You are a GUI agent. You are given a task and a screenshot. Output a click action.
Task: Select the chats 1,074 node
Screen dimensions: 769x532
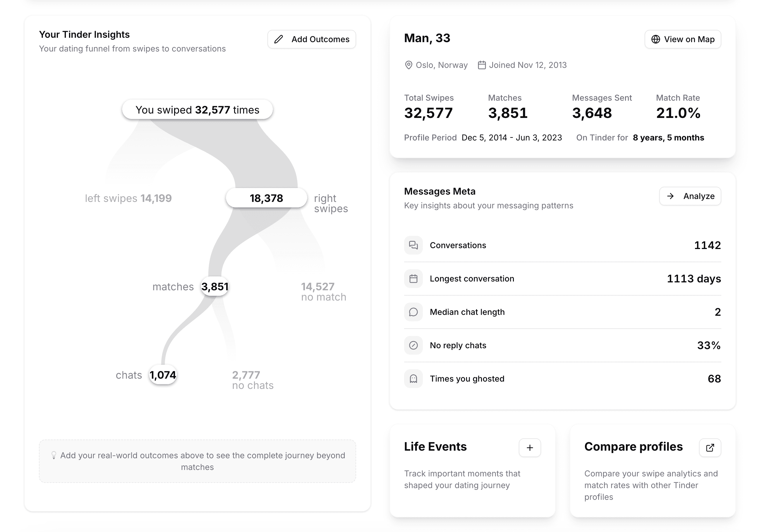[163, 375]
